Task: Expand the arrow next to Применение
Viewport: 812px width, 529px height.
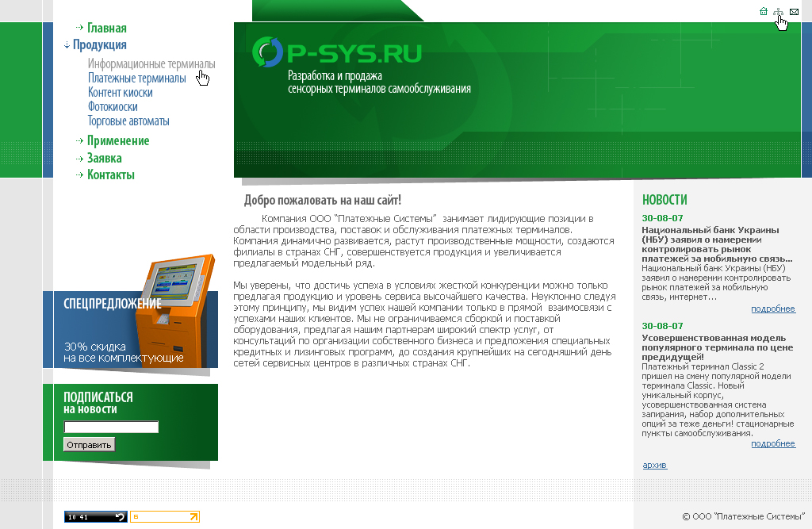Action: 79,140
